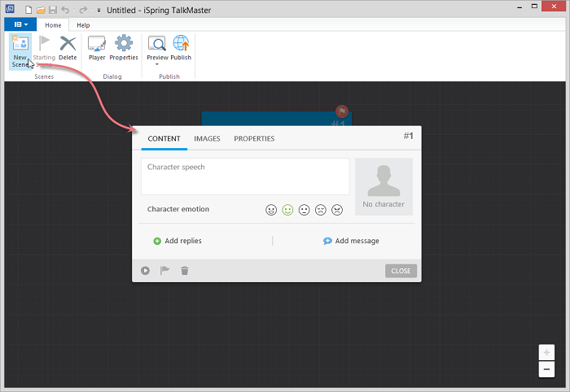Viewport: 570px width, 392px height.
Task: Choose the green smiling emotion
Action: (287, 210)
